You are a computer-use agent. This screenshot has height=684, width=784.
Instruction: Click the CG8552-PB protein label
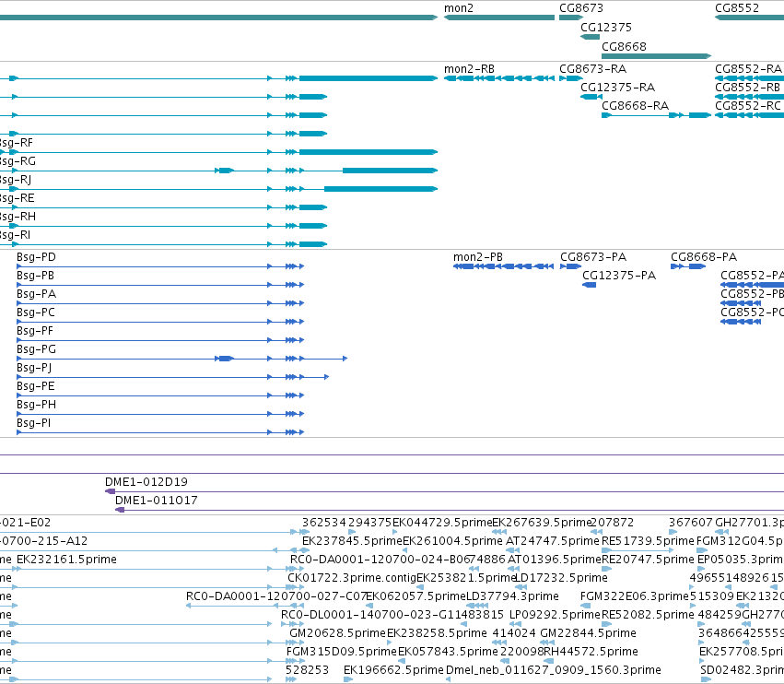pos(752,294)
